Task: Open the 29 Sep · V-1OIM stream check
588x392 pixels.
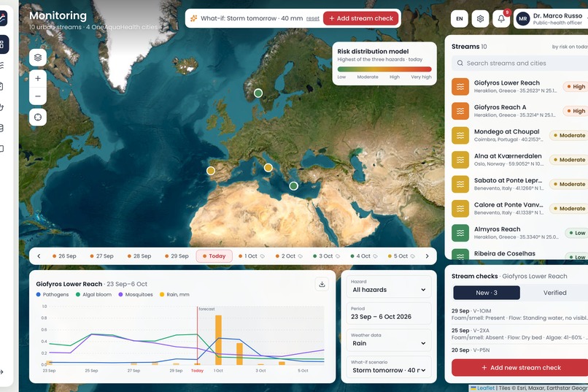Action: click(x=519, y=315)
